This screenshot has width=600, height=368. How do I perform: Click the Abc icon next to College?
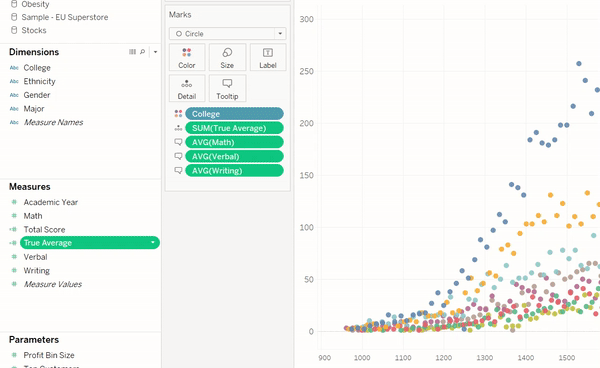click(14, 68)
